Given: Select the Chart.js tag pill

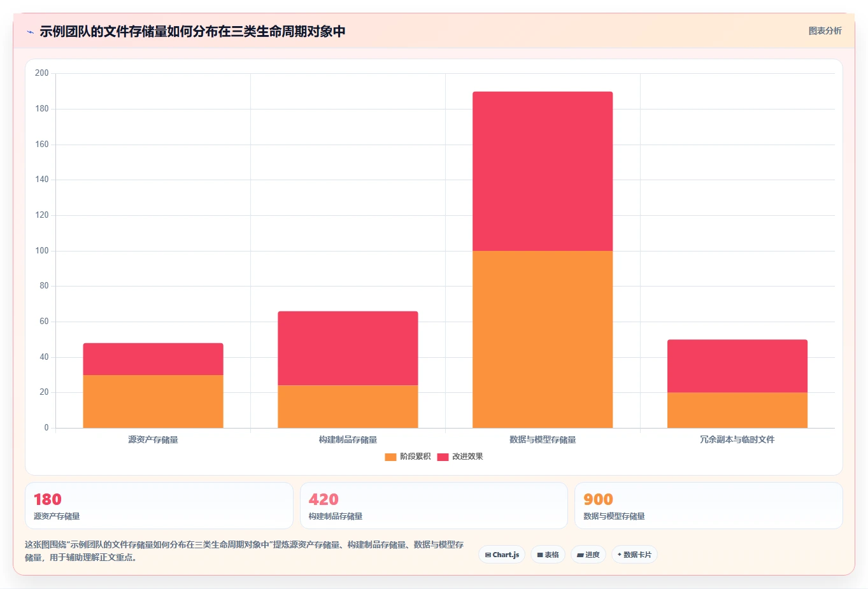Looking at the screenshot, I should 502,555.
